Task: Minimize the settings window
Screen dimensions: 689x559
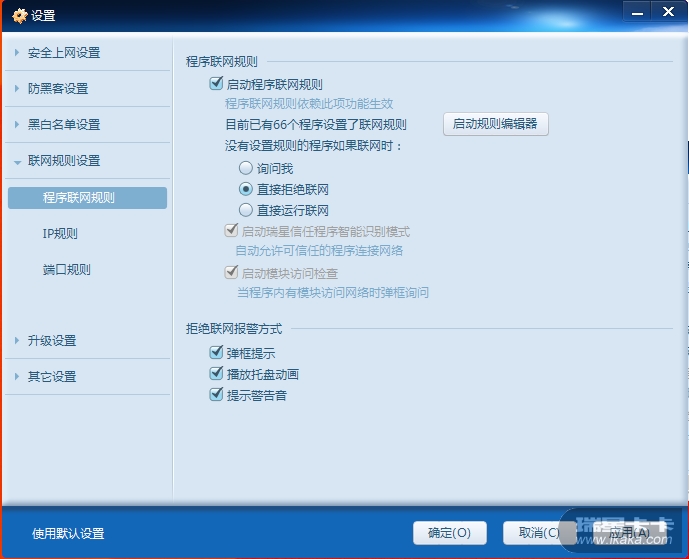Action: [x=637, y=11]
